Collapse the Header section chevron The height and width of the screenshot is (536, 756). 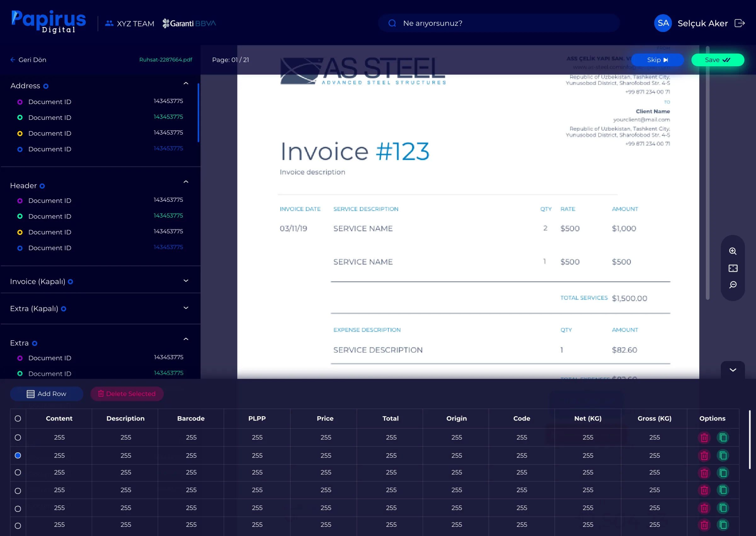click(186, 182)
